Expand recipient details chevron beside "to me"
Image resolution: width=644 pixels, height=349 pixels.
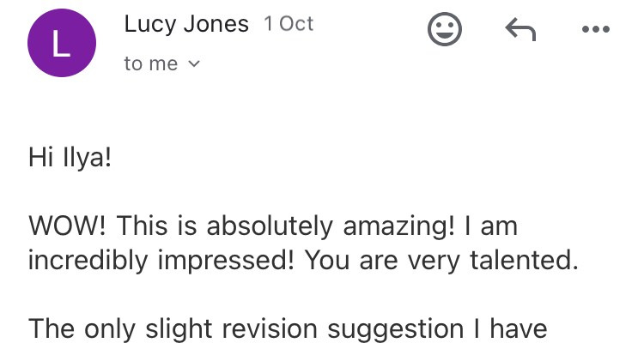coord(193,63)
